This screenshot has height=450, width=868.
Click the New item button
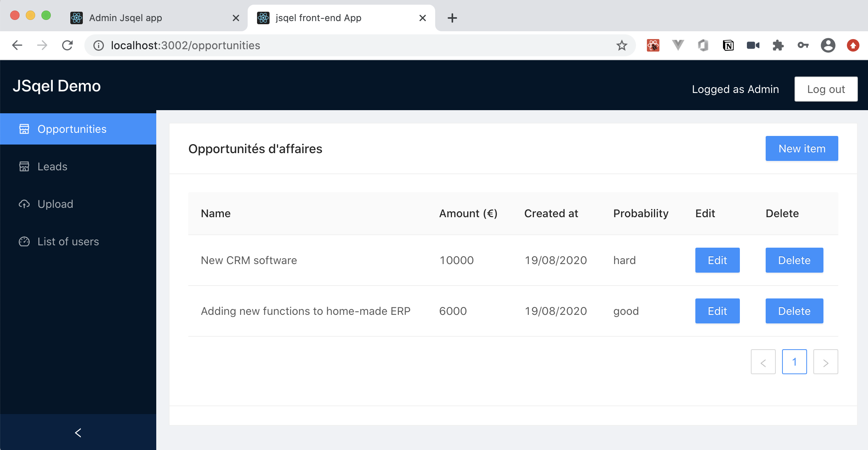point(802,148)
